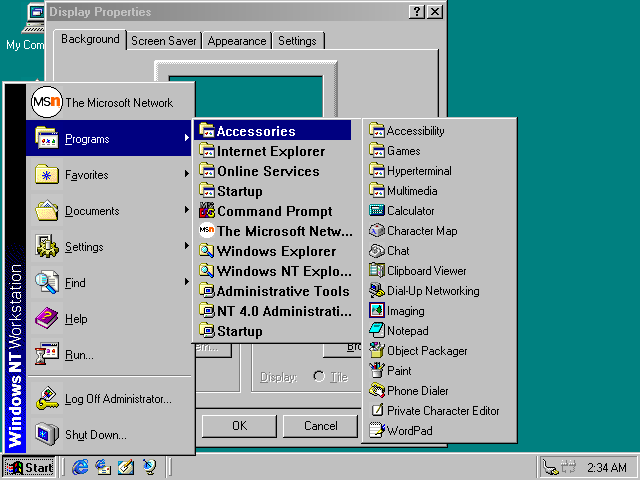This screenshot has width=640, height=480.
Task: Click the taskbar clock showing 2:34 AM
Action: coord(606,467)
